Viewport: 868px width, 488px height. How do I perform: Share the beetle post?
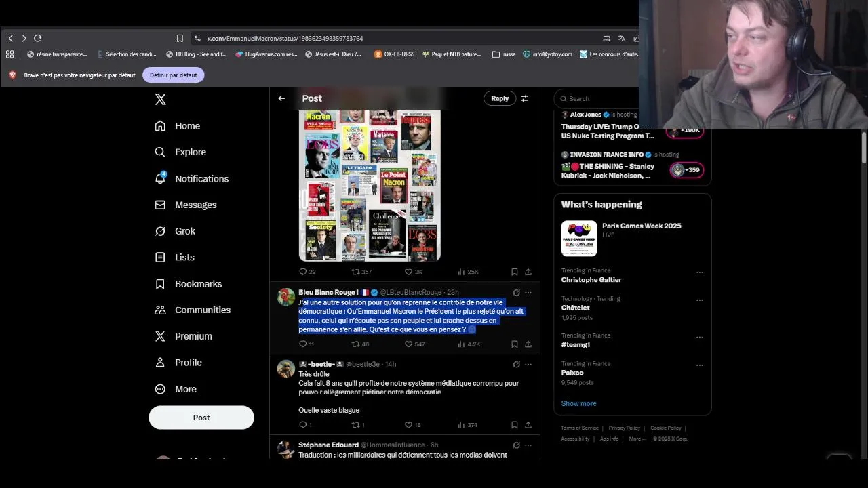528,425
